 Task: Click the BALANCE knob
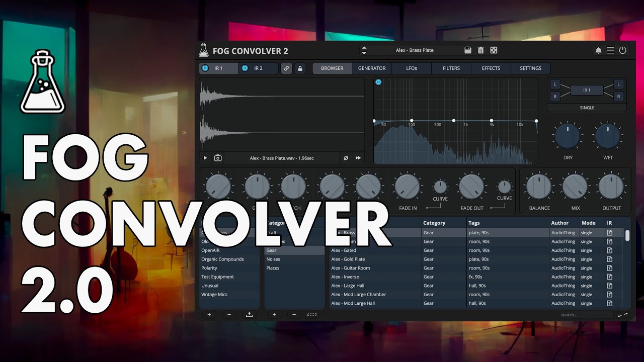pos(539,187)
